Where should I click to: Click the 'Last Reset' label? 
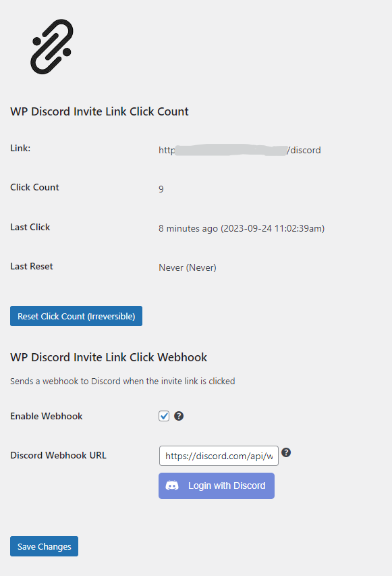(32, 266)
